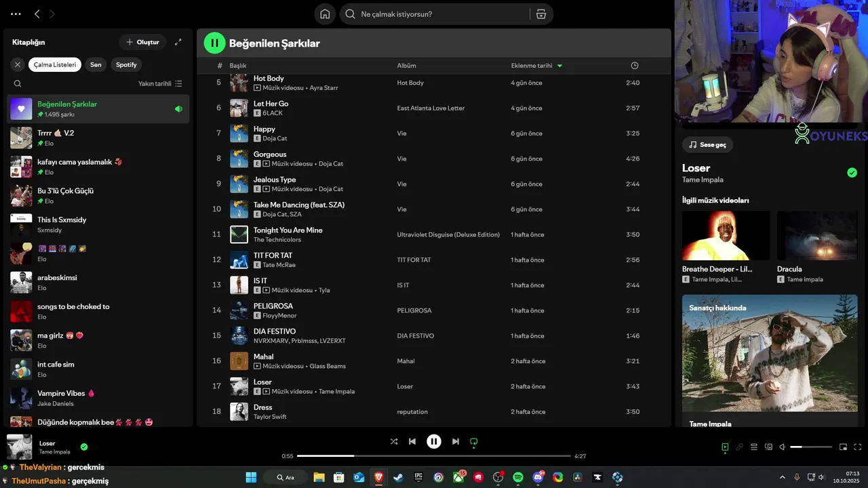Click the Oluştur button in the library
This screenshot has height=488, width=868.
[x=142, y=42]
